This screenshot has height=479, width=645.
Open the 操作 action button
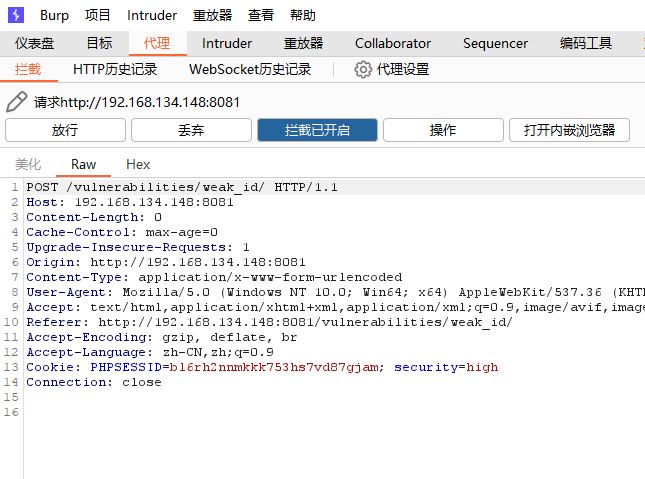point(443,130)
